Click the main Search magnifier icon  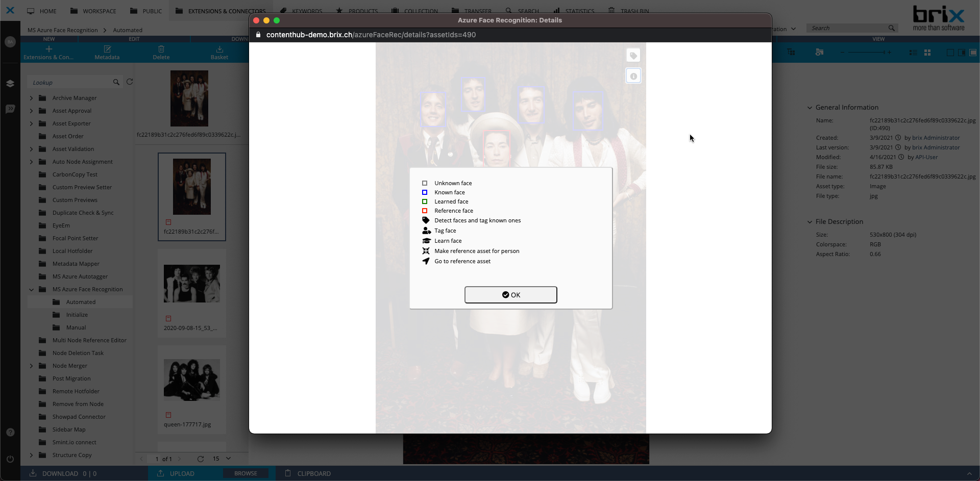(x=891, y=28)
